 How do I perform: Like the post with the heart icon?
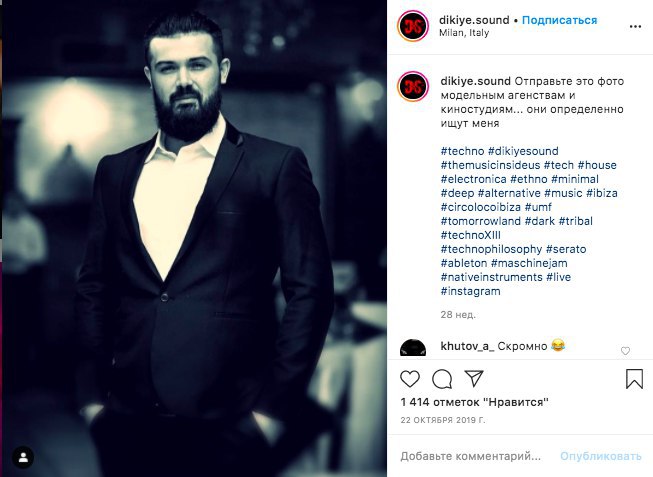(x=410, y=379)
